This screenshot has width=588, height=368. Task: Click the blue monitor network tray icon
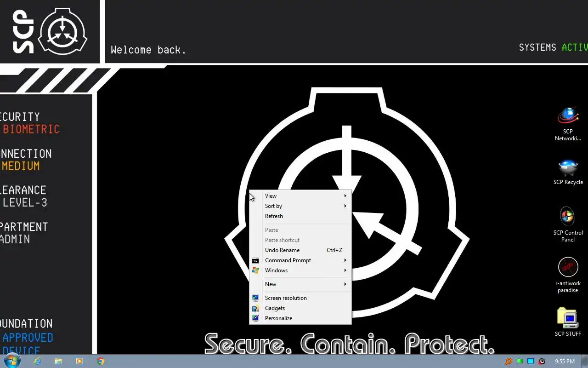click(531, 362)
